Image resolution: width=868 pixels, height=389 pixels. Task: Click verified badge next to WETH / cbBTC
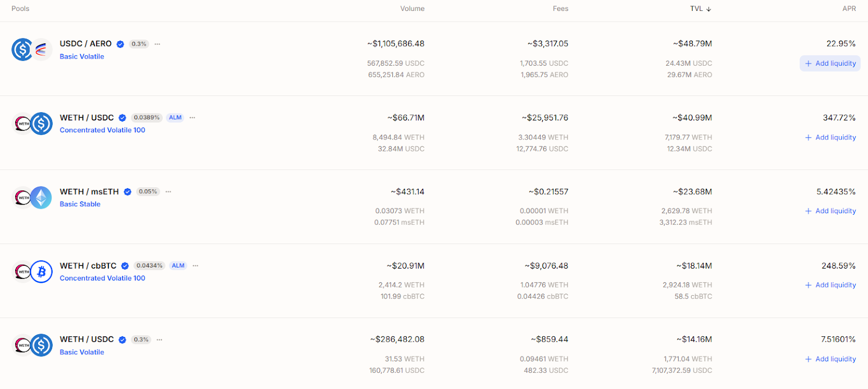(125, 266)
